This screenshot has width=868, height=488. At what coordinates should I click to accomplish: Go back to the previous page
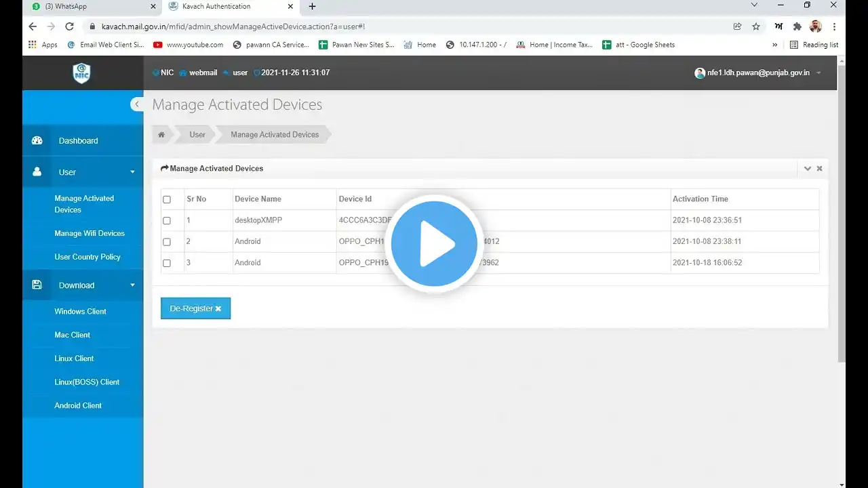click(x=33, y=26)
